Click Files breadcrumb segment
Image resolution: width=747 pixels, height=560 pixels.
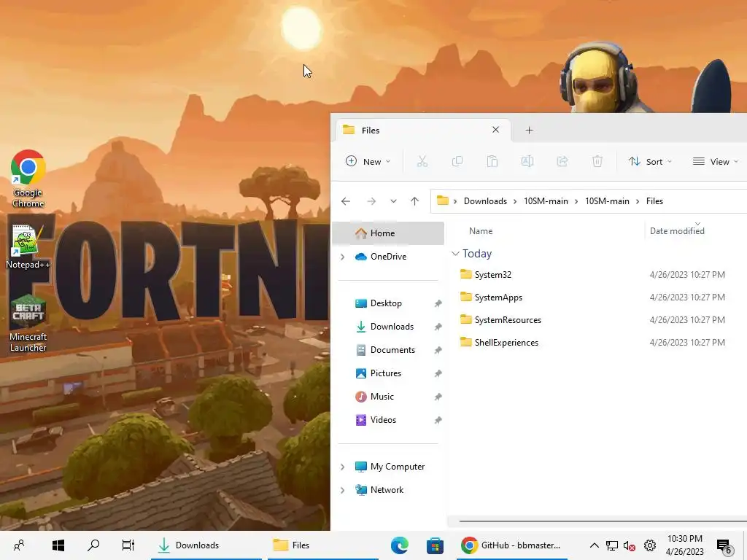pyautogui.click(x=654, y=201)
